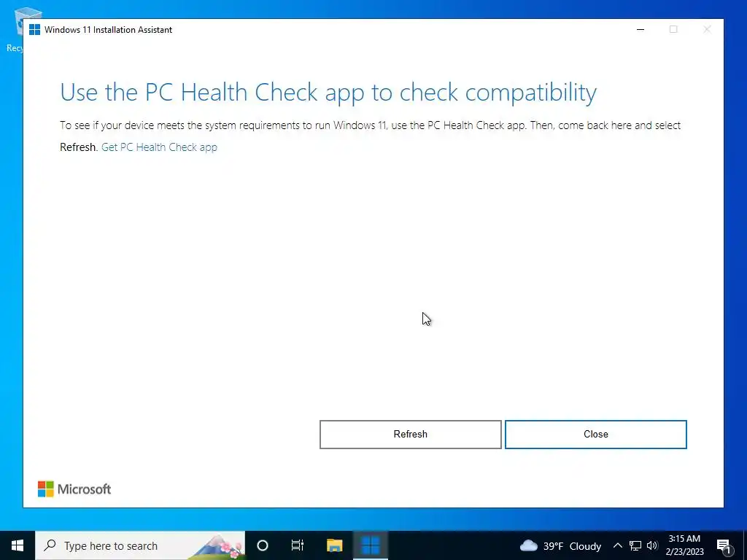Click the Windows logo in the title bar

pyautogui.click(x=34, y=29)
